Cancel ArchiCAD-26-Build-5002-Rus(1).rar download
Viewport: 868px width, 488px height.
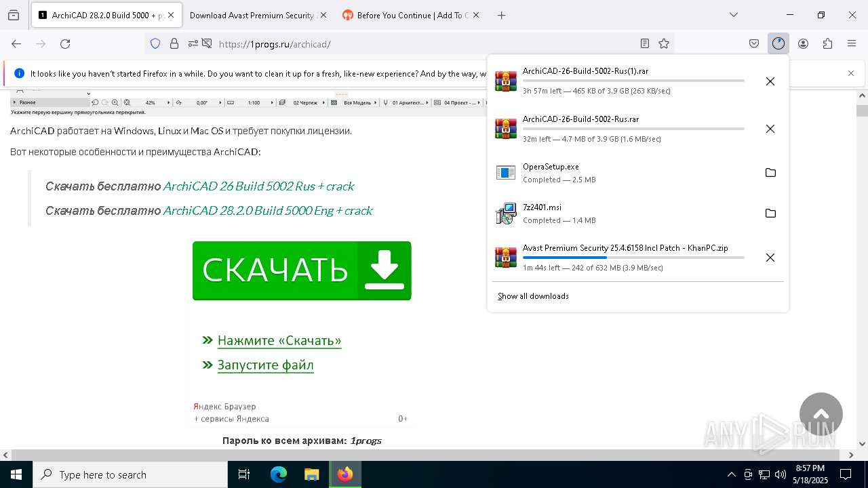[770, 81]
